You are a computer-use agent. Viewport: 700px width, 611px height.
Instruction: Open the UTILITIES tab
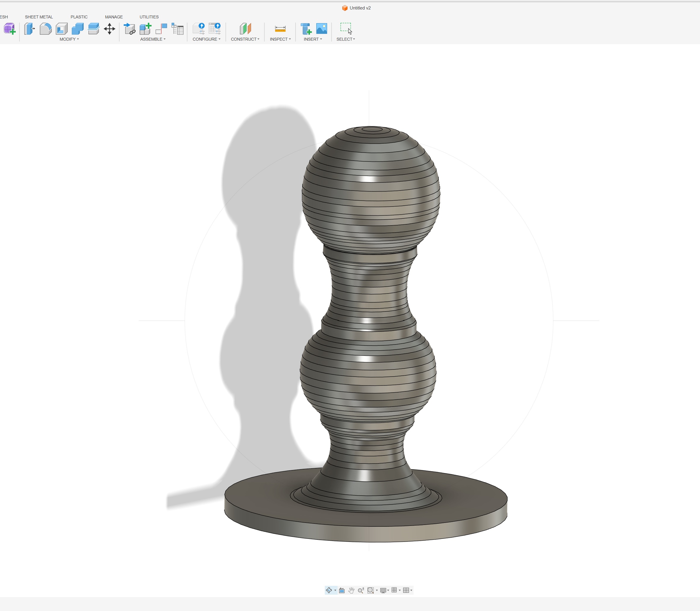click(x=149, y=17)
